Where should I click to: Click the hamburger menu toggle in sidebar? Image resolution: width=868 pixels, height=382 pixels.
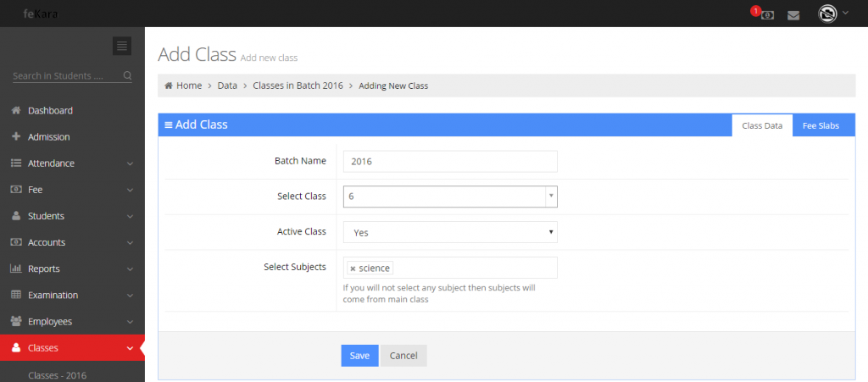tap(122, 46)
